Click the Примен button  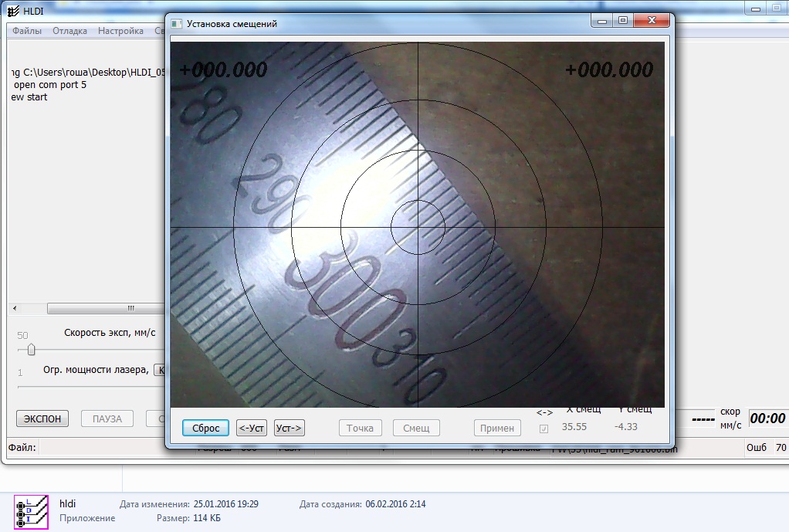tap(497, 428)
